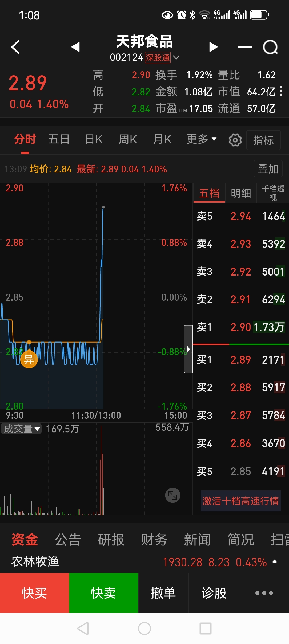Go to next stock with right triangle

coord(213,47)
